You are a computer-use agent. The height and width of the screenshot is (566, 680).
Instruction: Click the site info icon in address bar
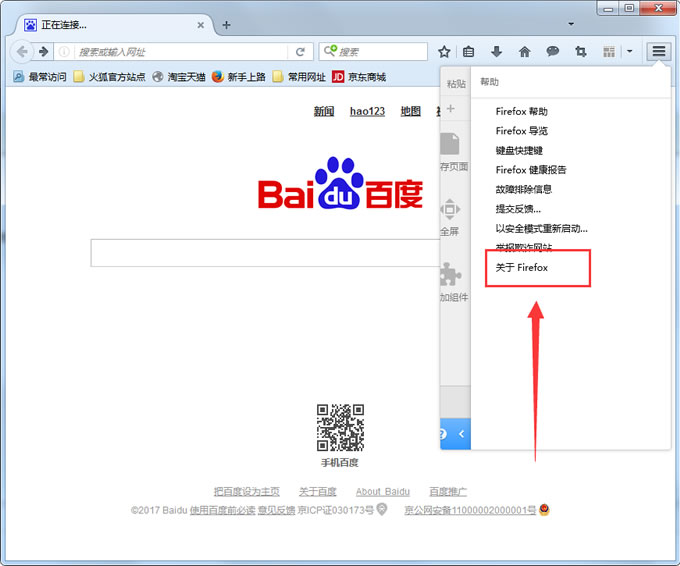pos(64,52)
